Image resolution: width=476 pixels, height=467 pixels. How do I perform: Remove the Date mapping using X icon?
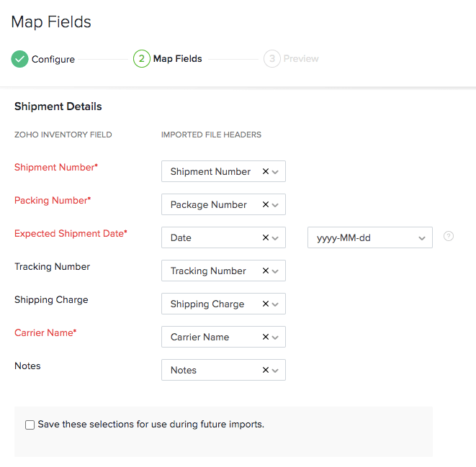(x=265, y=238)
